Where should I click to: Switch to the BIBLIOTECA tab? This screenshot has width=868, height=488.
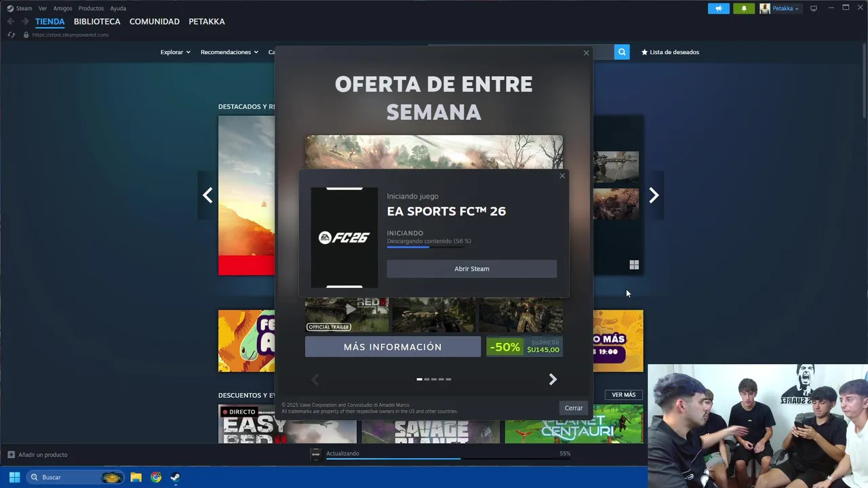coord(97,22)
